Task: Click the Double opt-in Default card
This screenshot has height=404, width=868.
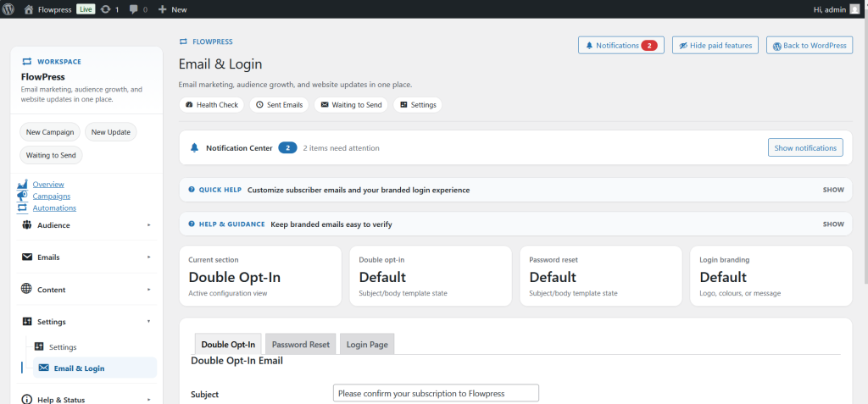Action: click(x=431, y=275)
